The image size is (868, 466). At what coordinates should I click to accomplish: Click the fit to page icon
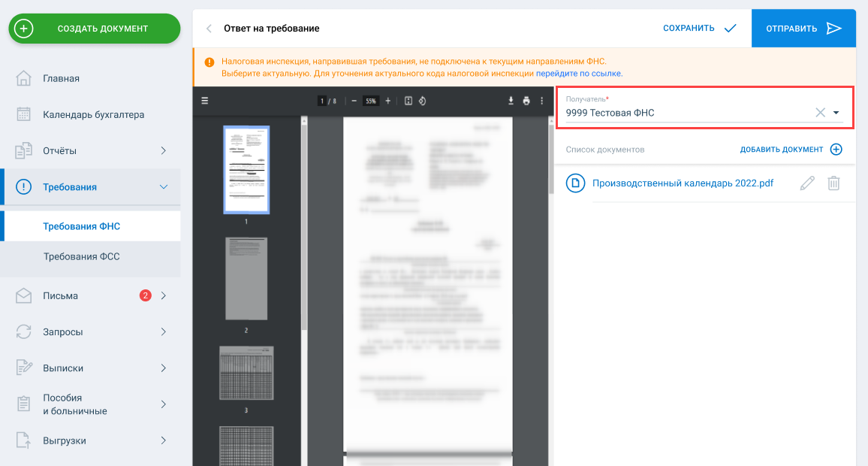pyautogui.click(x=408, y=101)
